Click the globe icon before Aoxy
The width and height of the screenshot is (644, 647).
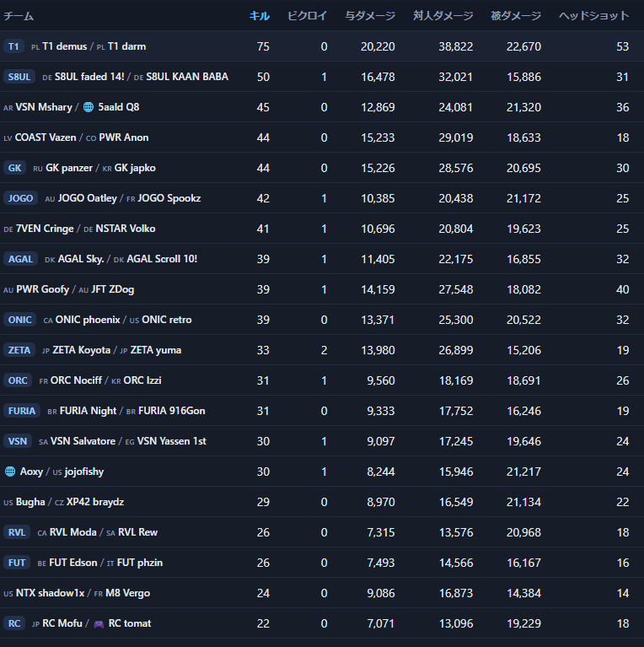pyautogui.click(x=10, y=472)
